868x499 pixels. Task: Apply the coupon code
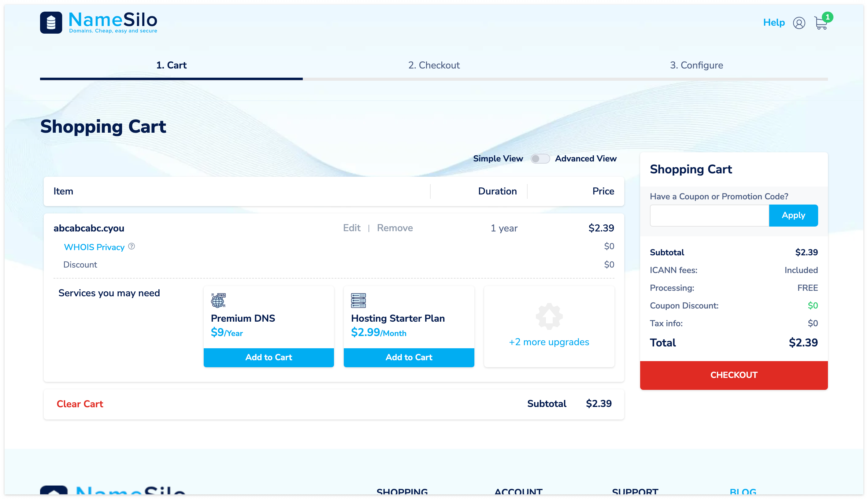793,215
